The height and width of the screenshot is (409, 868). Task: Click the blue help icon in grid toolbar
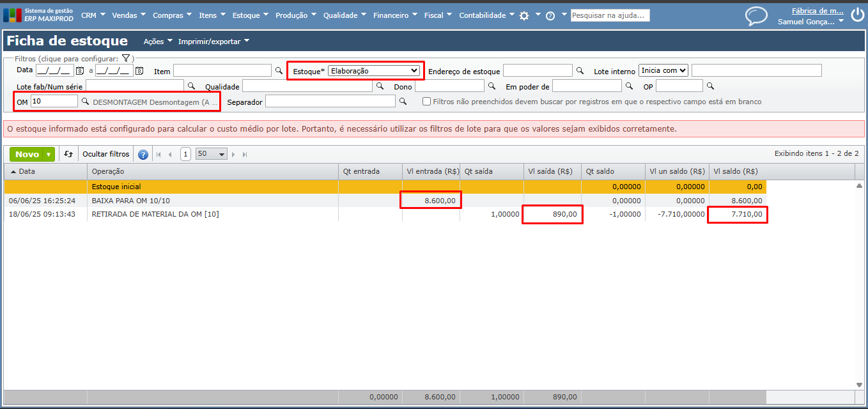(x=143, y=154)
